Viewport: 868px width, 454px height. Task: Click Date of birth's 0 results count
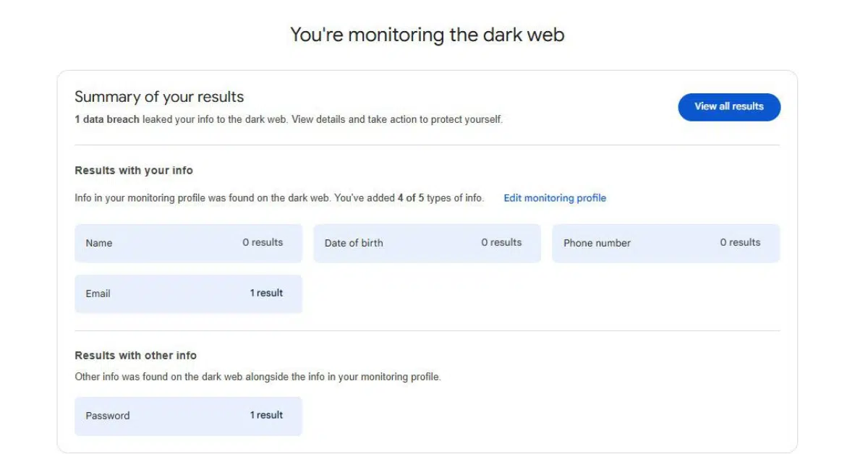pos(501,243)
